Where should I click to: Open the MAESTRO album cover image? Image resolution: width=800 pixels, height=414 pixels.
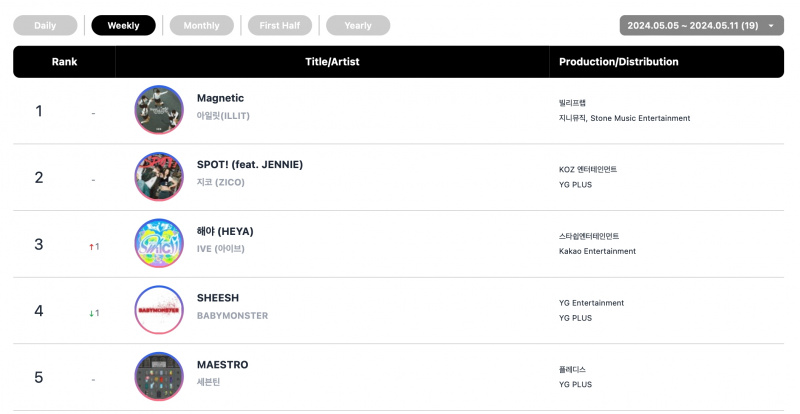point(159,376)
